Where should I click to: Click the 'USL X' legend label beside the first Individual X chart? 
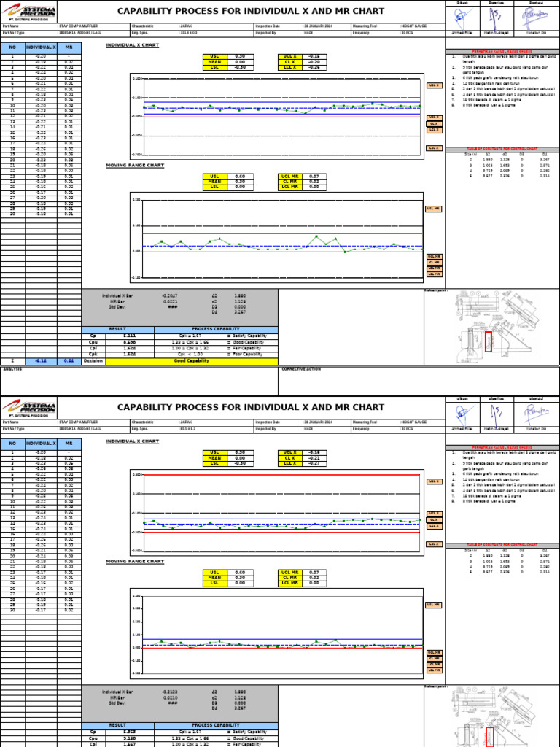(x=435, y=86)
